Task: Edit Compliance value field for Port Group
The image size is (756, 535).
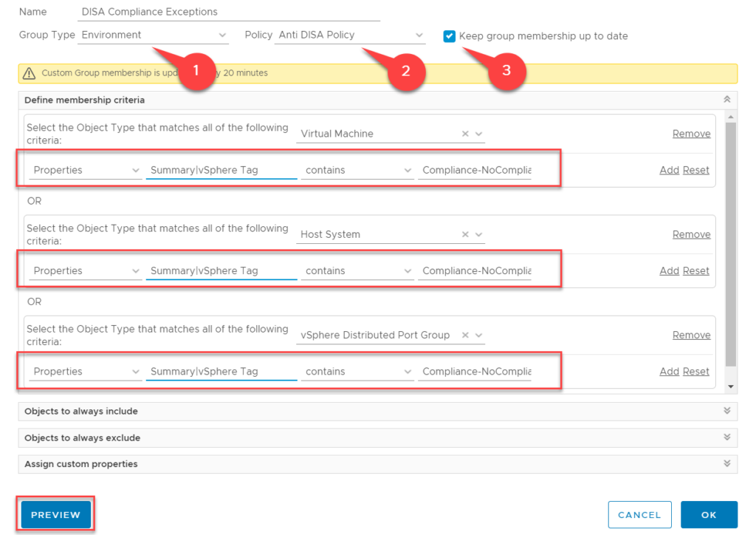Action: click(475, 372)
